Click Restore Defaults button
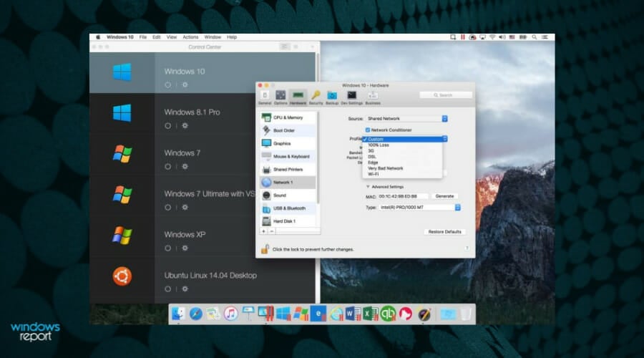 (444, 232)
